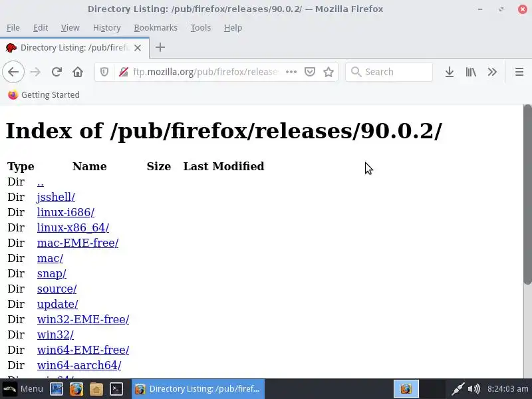532x399 pixels.
Task: Click the Search box
Action: coord(389,72)
